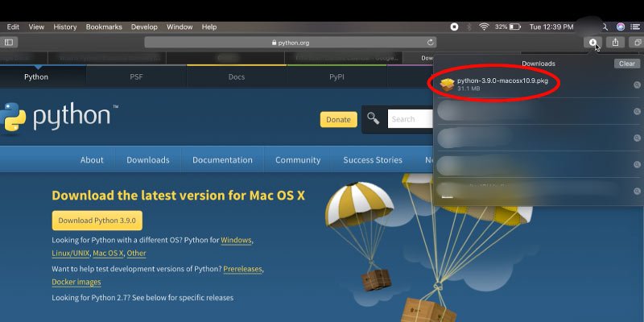Viewport: 644px width, 322px height.
Task: Open the Share toolbar icon
Action: [x=615, y=42]
